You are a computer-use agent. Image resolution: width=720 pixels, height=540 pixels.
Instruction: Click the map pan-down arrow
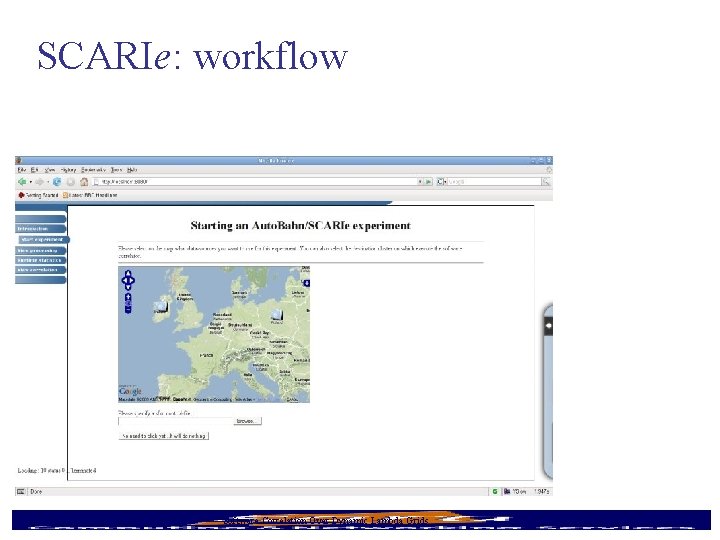coord(128,287)
